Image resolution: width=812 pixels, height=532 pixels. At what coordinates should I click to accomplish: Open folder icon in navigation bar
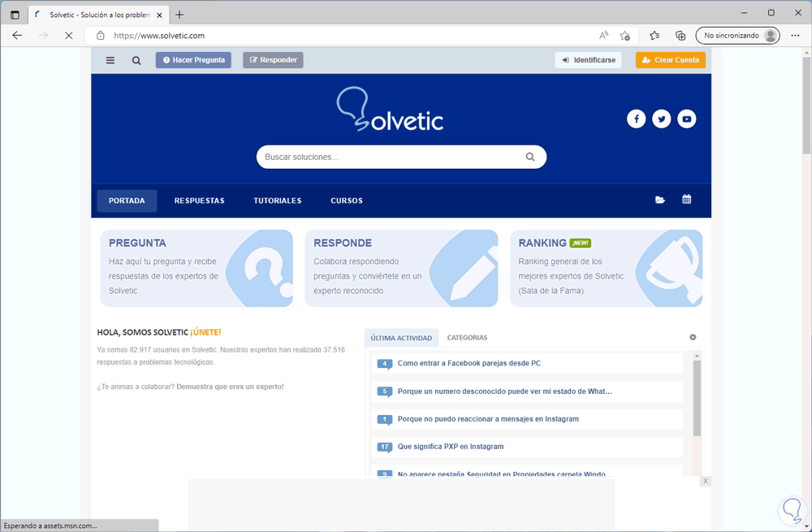click(x=659, y=200)
